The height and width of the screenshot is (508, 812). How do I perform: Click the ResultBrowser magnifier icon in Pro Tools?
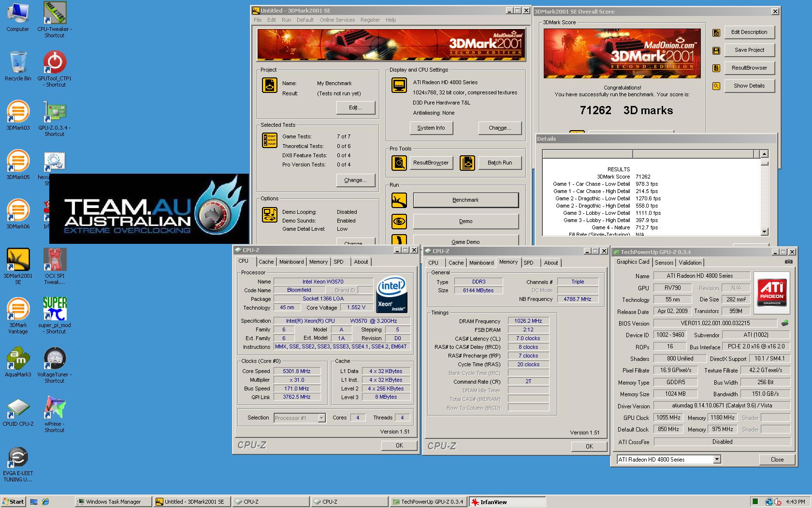[399, 163]
